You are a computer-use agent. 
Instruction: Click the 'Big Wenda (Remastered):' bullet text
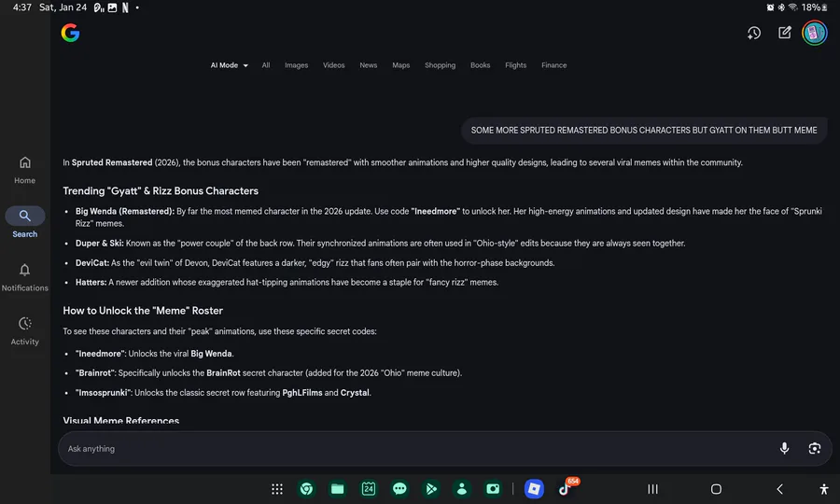[x=125, y=211]
